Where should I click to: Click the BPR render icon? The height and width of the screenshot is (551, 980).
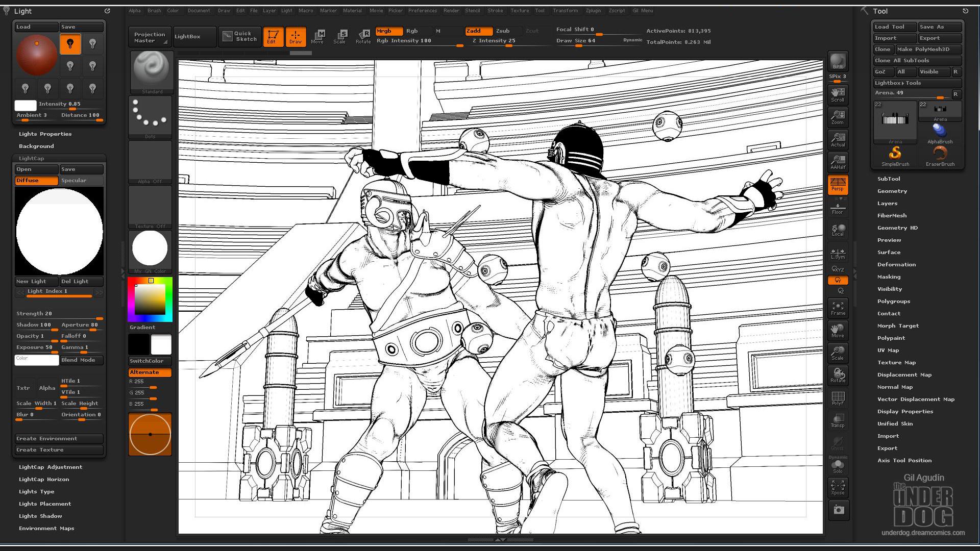tap(838, 61)
